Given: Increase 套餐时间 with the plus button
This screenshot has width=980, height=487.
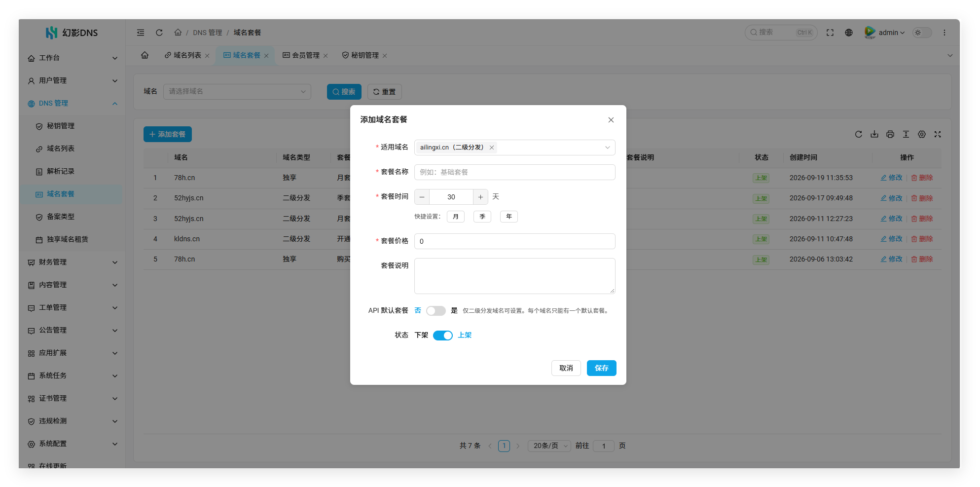Looking at the screenshot, I should coord(480,197).
